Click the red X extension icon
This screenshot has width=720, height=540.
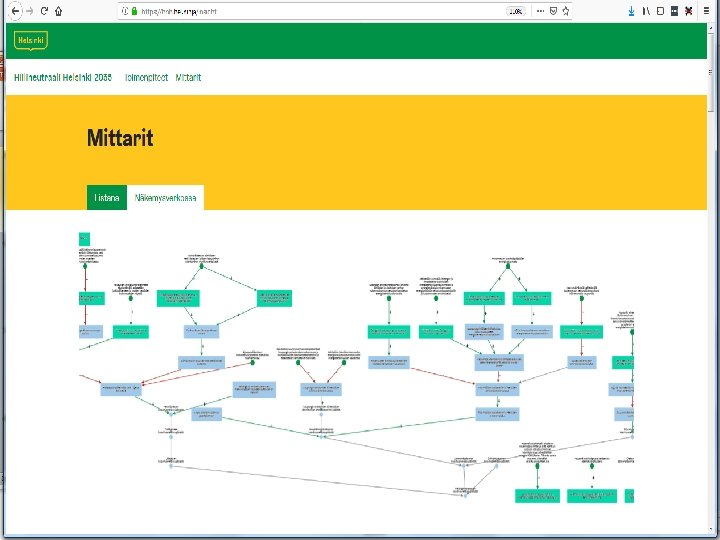(x=688, y=11)
